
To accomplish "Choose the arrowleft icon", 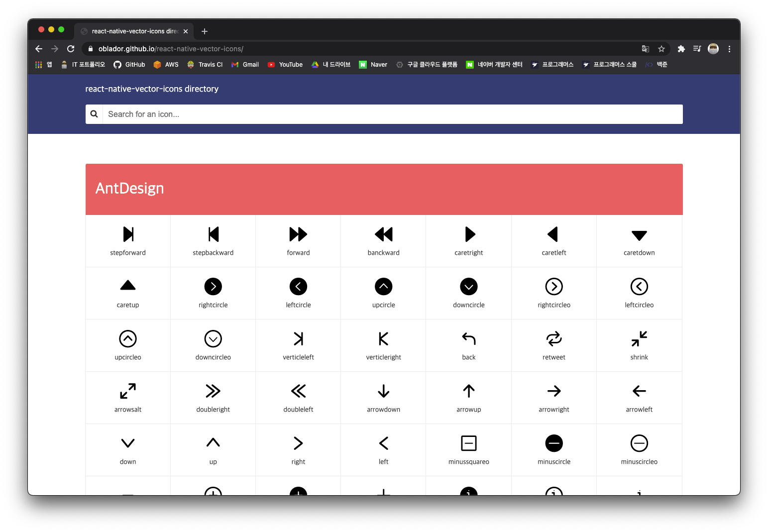I will tap(639, 391).
